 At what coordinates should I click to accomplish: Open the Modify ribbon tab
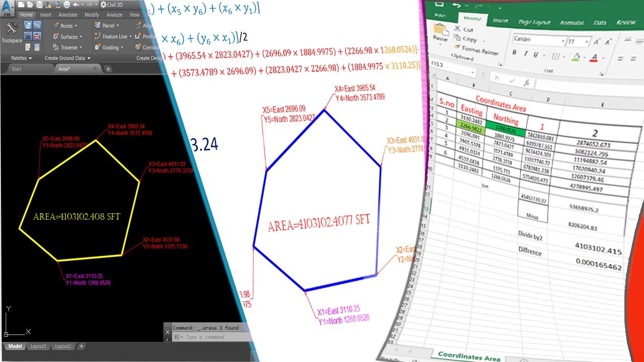point(92,15)
